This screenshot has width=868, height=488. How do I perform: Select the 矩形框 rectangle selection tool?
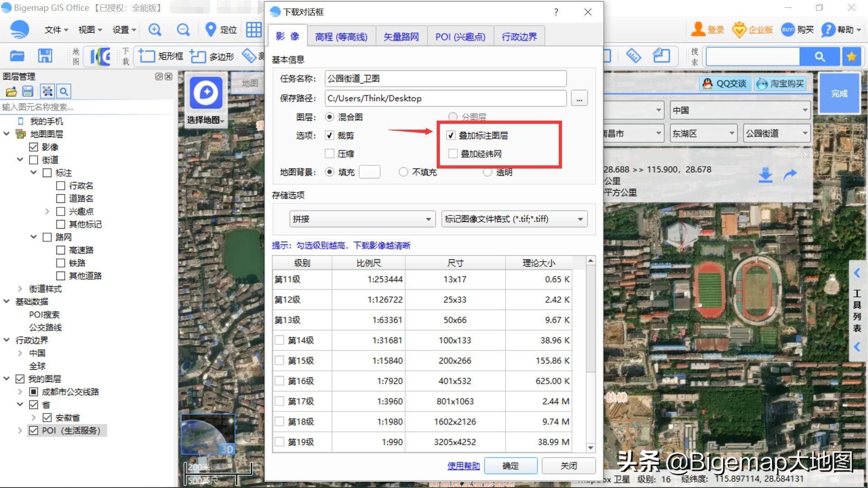[x=160, y=56]
